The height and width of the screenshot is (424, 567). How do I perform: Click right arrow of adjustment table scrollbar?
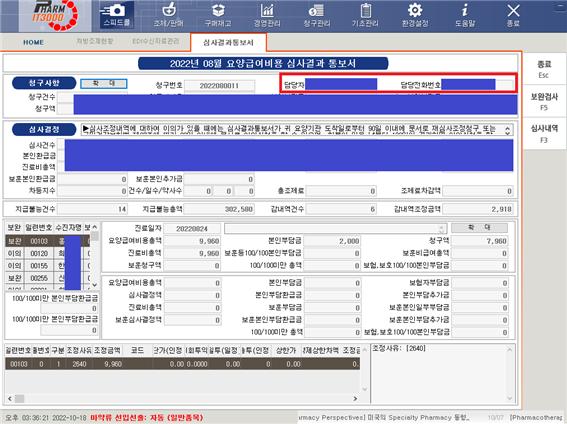coord(355,398)
